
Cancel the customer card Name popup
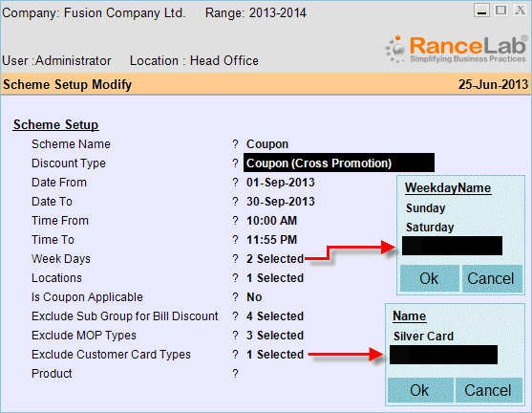[488, 390]
